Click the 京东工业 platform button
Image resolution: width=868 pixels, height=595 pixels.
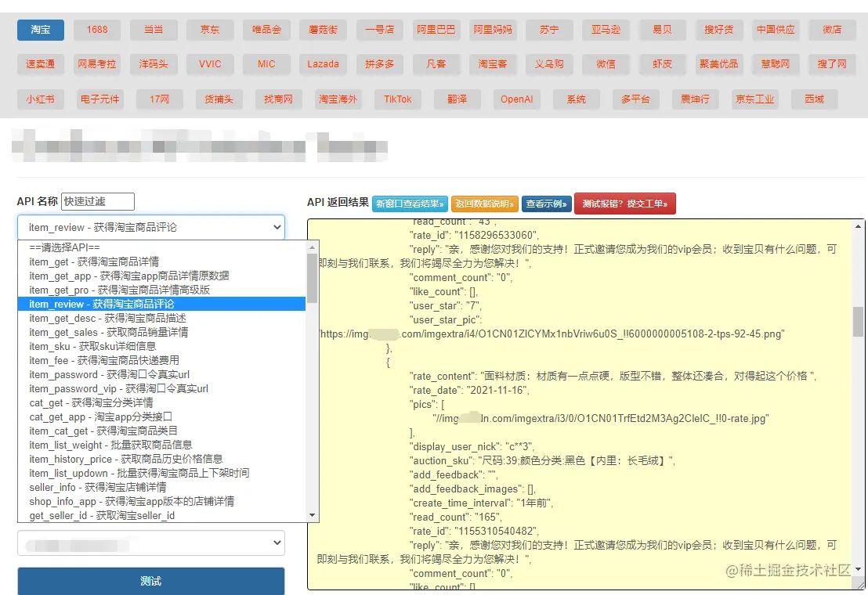point(754,99)
